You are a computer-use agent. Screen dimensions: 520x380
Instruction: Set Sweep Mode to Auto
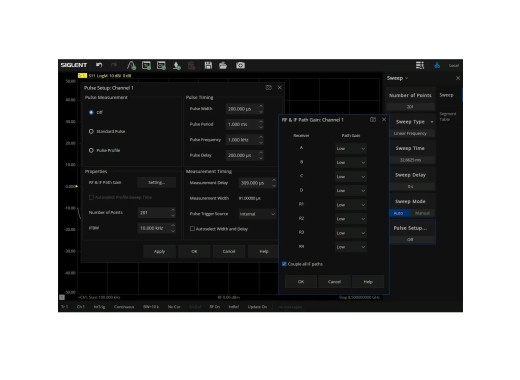pyautogui.click(x=399, y=213)
